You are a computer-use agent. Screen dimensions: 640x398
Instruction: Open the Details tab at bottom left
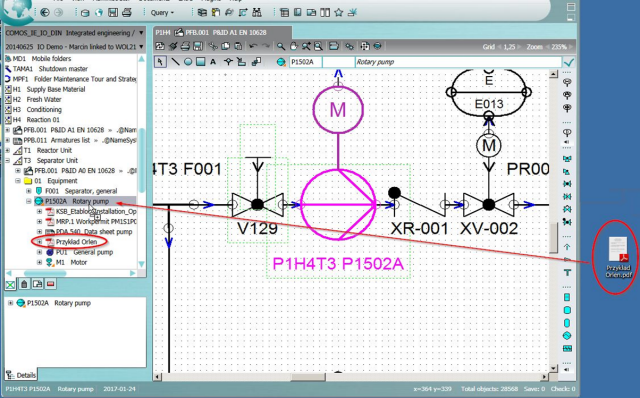pos(21,375)
